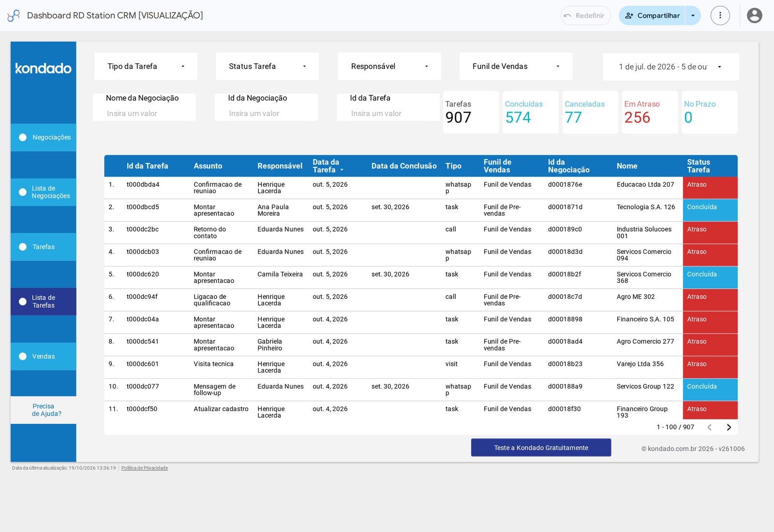Viewport: 774px width, 532px height.
Task: Click the Responsável column header
Action: [x=280, y=166]
